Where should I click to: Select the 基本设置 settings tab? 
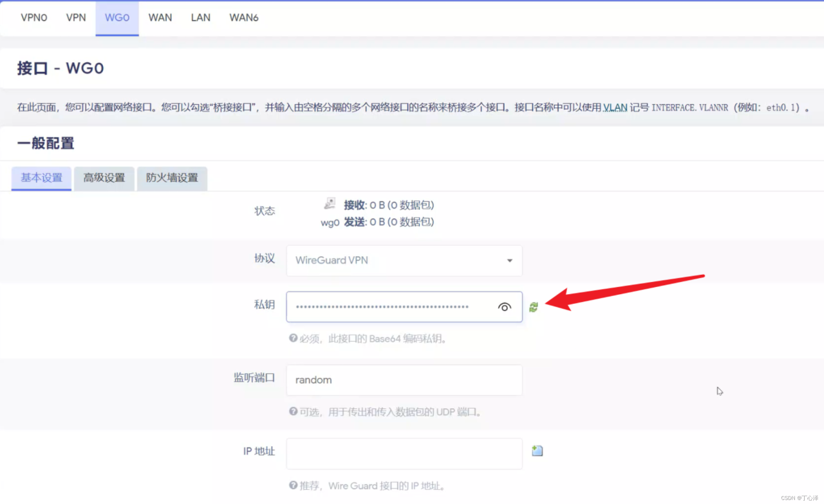(x=41, y=178)
